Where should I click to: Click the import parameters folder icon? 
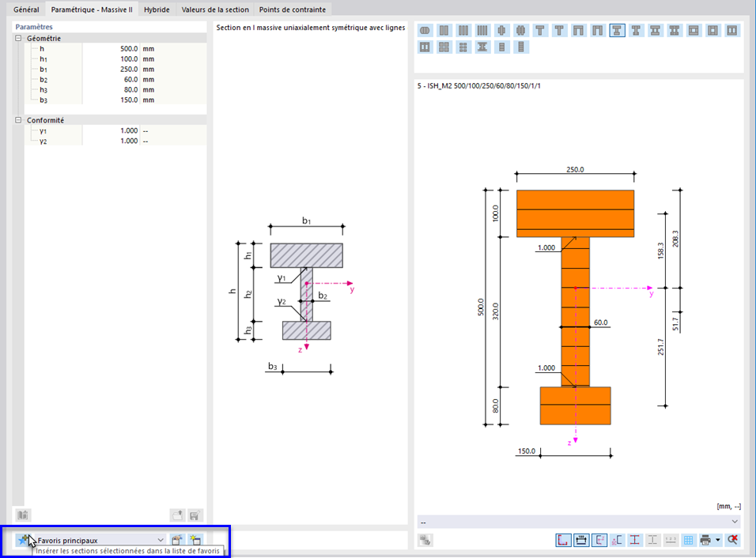pos(177,515)
